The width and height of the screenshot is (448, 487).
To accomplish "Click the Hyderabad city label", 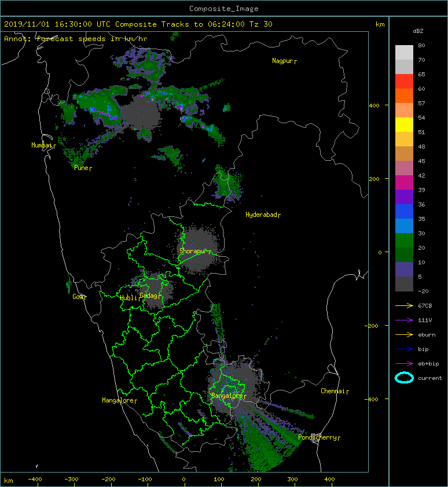I will pyautogui.click(x=261, y=215).
